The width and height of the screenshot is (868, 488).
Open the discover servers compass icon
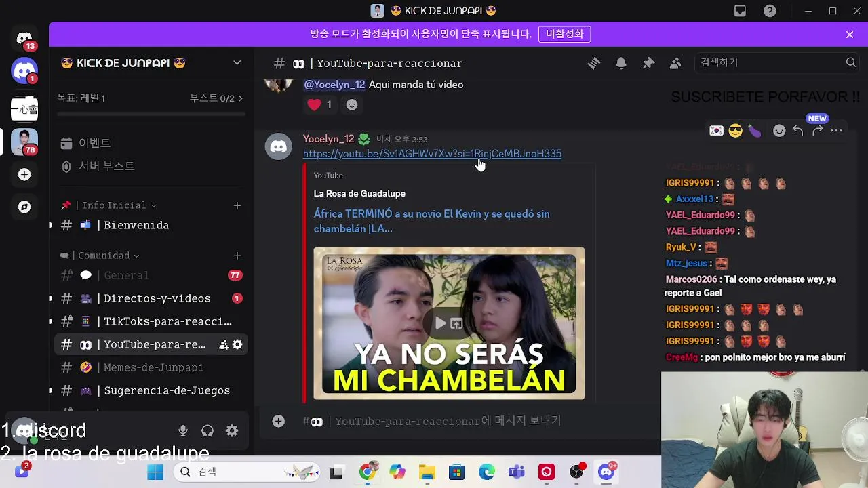pos(24,207)
